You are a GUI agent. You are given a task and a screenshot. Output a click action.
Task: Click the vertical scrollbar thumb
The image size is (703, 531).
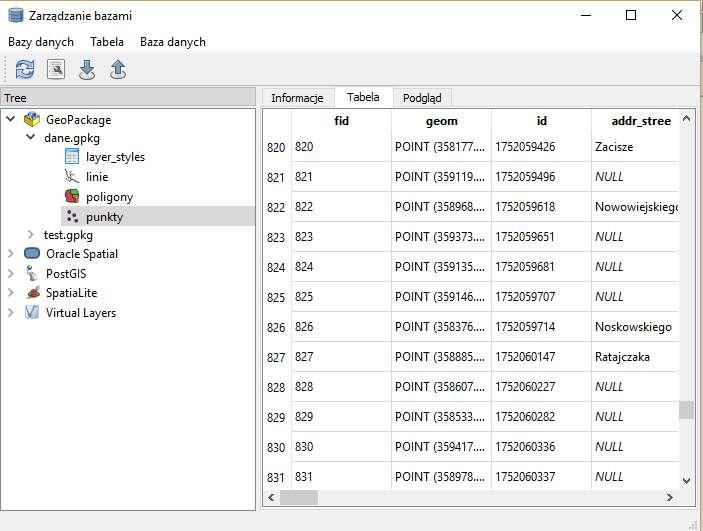(686, 409)
